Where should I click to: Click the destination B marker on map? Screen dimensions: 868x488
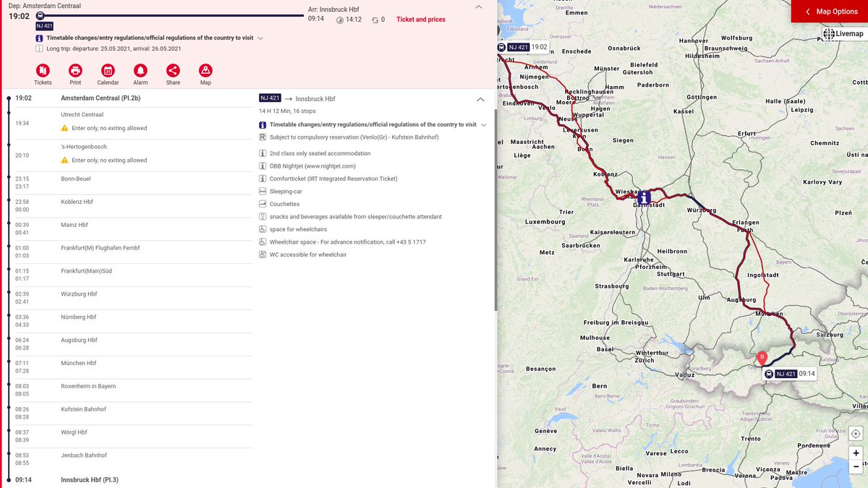pyautogui.click(x=761, y=357)
